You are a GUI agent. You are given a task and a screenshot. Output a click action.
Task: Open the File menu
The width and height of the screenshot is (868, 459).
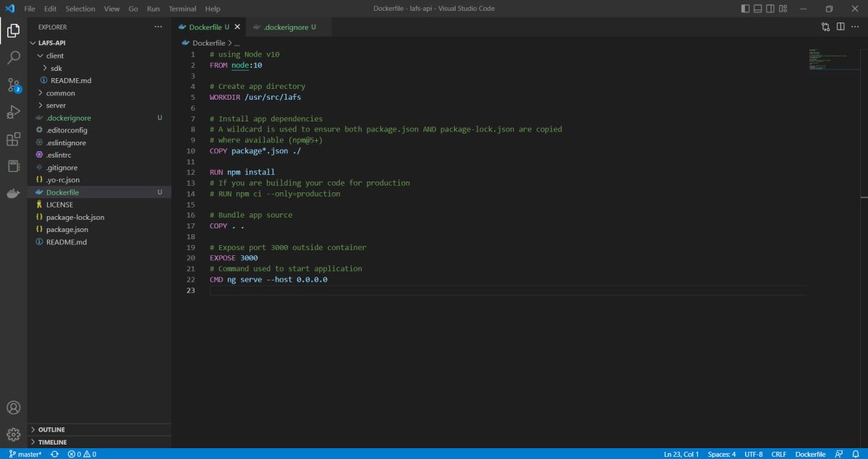pos(30,9)
